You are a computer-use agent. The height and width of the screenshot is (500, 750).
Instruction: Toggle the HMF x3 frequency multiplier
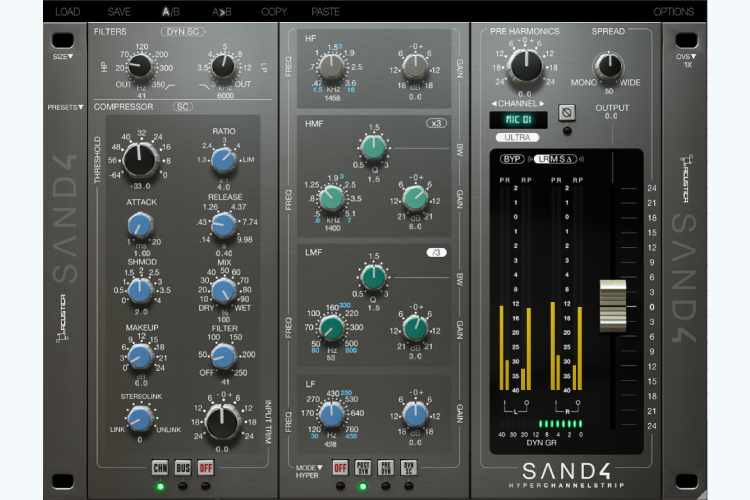[436, 123]
